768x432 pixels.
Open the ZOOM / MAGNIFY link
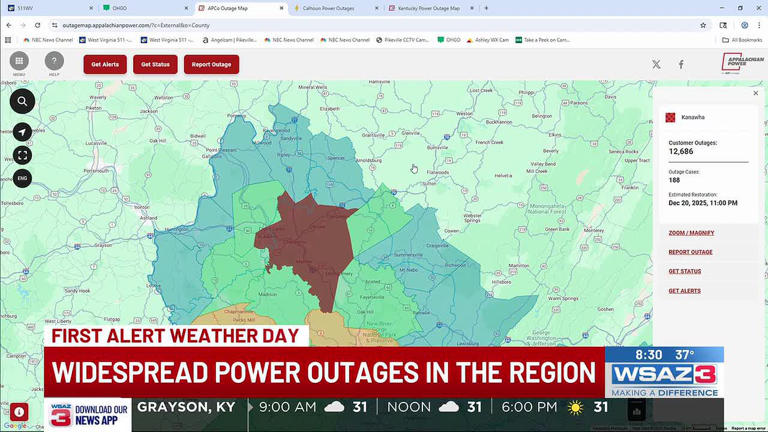691,233
